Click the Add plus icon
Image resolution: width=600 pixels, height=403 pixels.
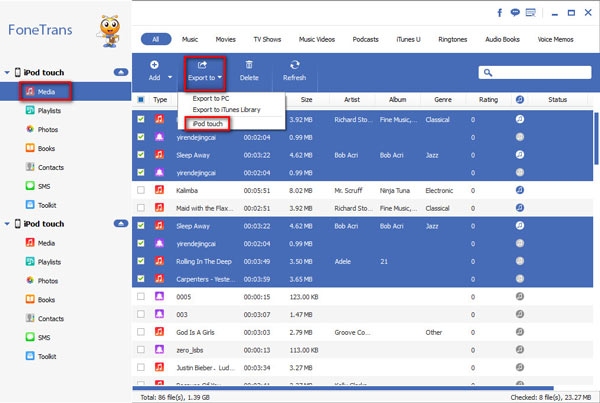coord(154,65)
